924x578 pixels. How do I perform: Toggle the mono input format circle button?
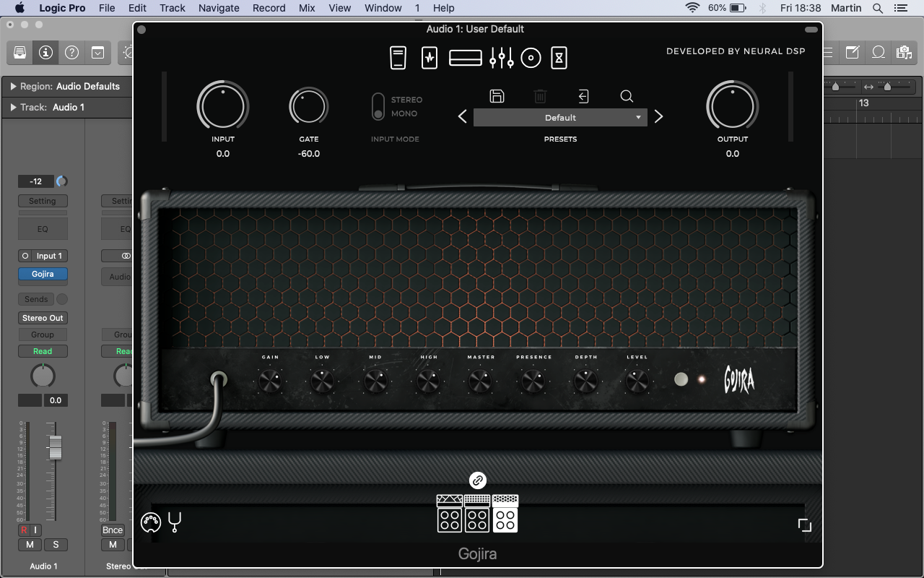point(26,256)
